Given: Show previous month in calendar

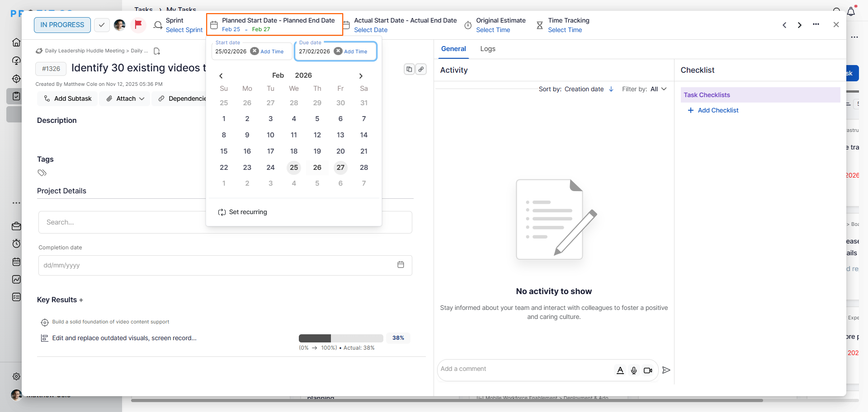Looking at the screenshot, I should tap(221, 76).
